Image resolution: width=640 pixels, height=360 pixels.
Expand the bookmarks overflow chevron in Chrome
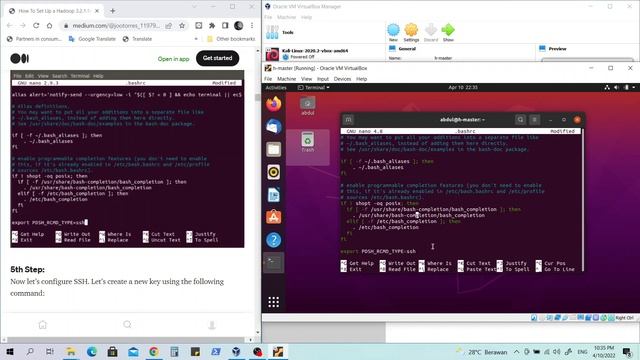196,39
